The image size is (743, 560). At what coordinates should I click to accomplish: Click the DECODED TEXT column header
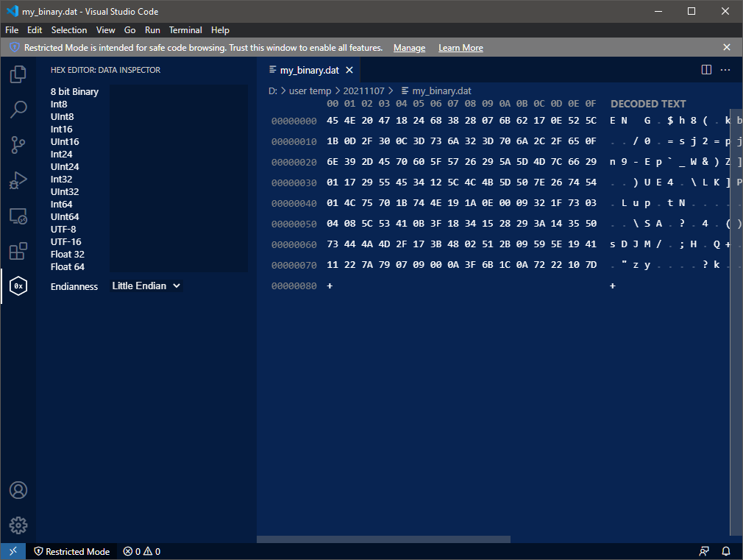[x=648, y=104]
